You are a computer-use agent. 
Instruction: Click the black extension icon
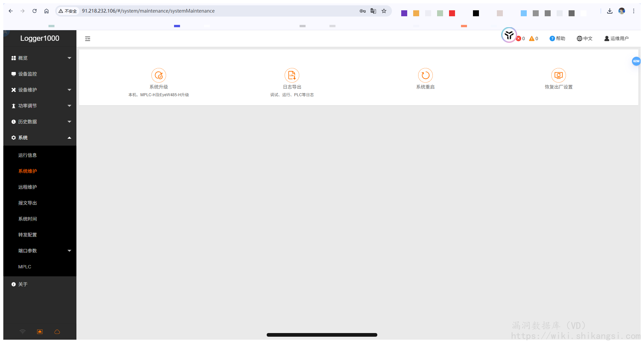point(476,13)
